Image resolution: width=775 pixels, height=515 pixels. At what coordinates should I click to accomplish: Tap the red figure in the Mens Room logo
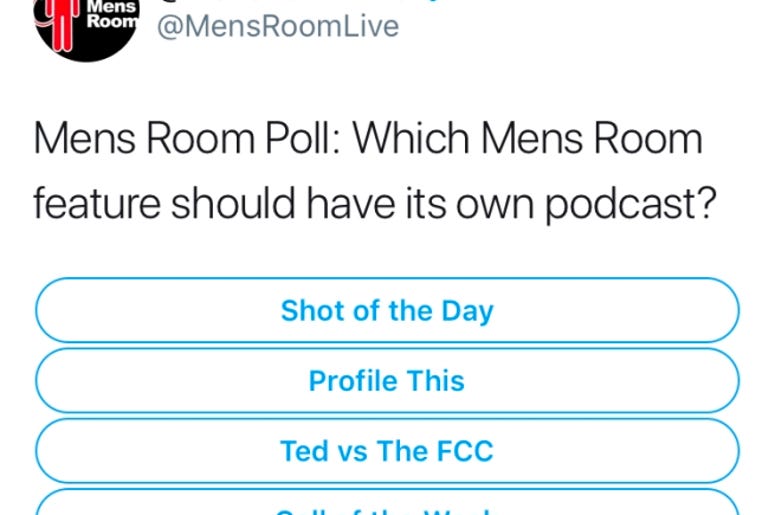tap(63, 25)
